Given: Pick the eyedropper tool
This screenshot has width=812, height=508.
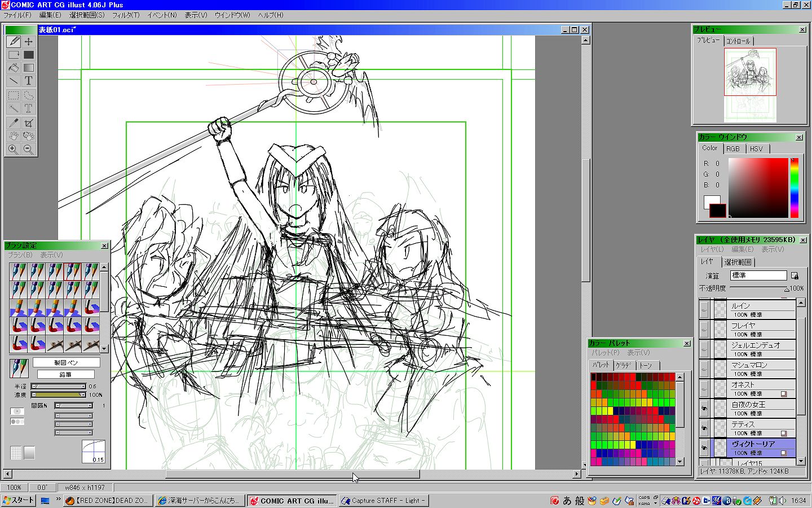Looking at the screenshot, I should pyautogui.click(x=14, y=122).
